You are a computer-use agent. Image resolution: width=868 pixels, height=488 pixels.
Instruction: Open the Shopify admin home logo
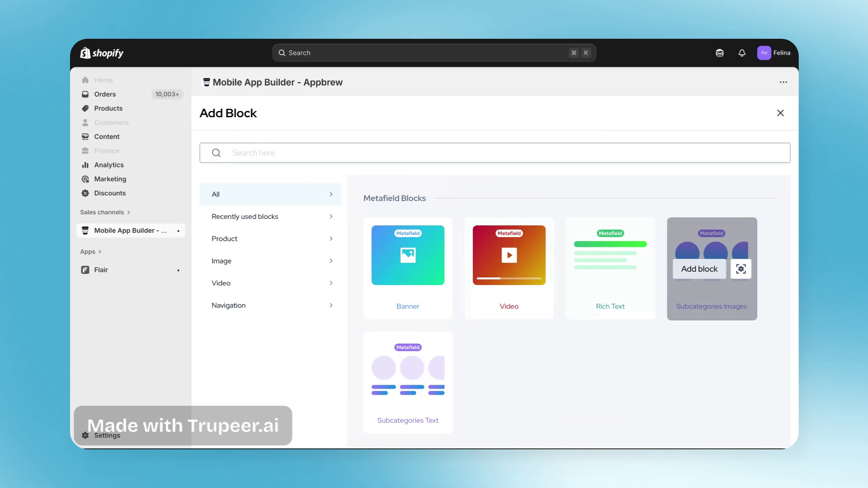coord(102,53)
